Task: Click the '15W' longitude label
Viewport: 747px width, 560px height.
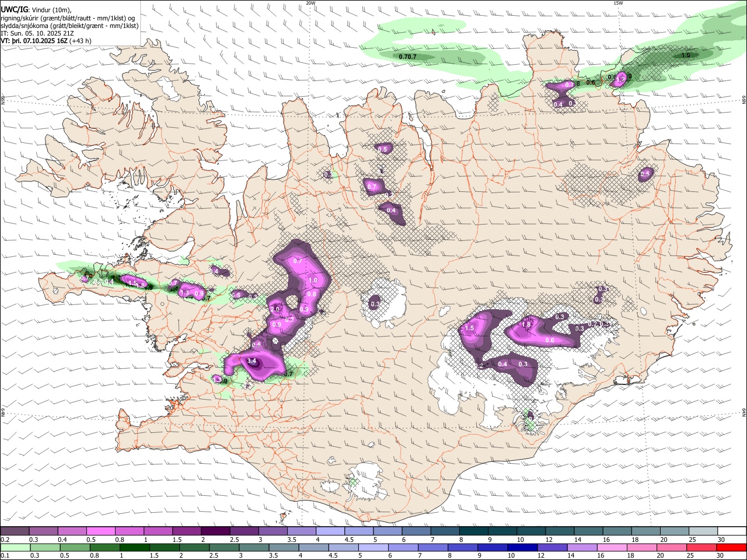Action: coord(618,3)
